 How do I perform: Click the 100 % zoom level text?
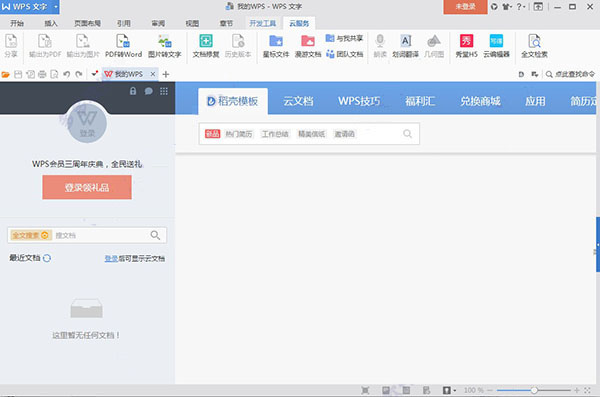pyautogui.click(x=473, y=390)
